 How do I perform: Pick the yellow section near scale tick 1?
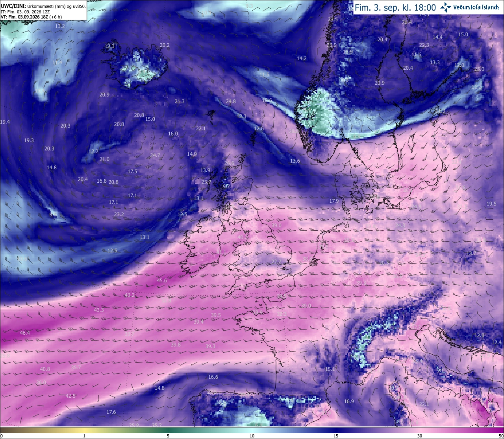click(84, 430)
